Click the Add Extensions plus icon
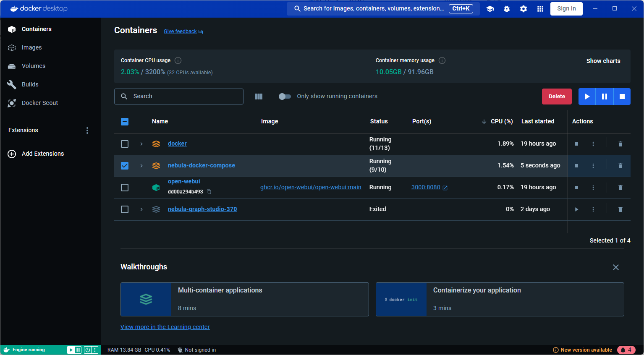644x355 pixels. [12, 154]
